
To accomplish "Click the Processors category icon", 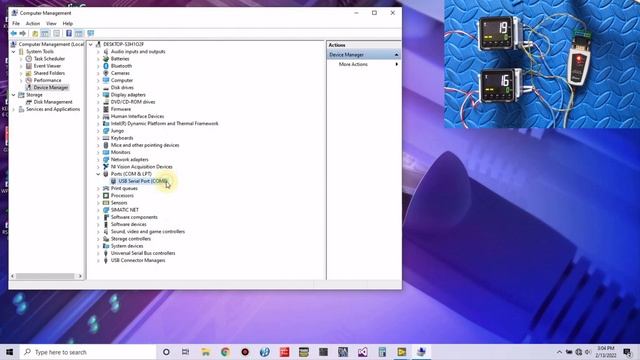I will tap(106, 196).
